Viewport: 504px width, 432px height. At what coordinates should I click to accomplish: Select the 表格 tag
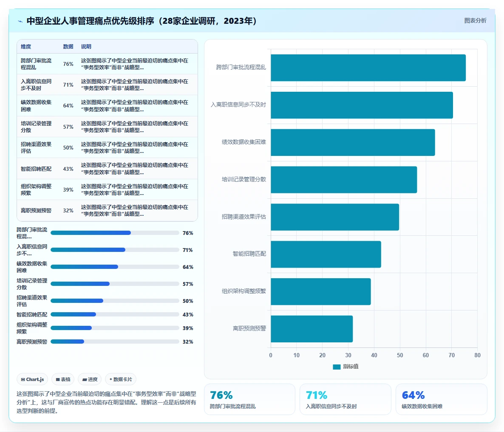coord(63,379)
